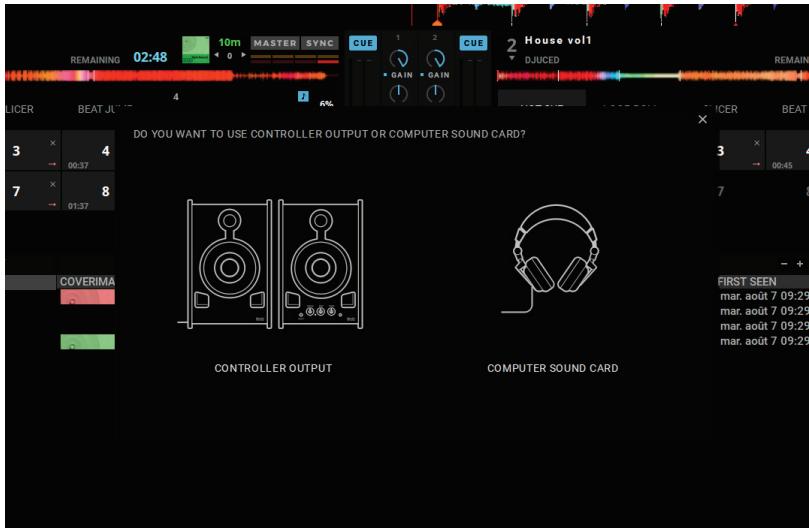Click the red arrow on left pad 7
This screenshot has height=531, width=809.
(52, 204)
